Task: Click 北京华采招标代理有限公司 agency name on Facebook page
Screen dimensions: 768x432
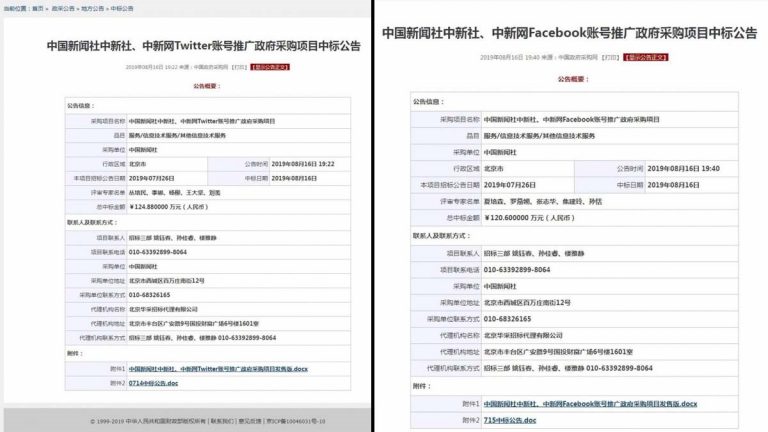Action: tap(523, 336)
